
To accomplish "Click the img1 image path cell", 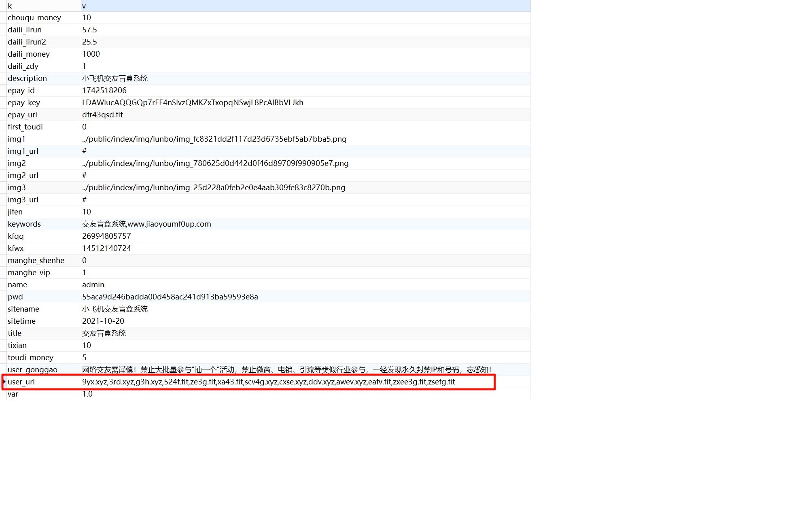I will (x=214, y=139).
